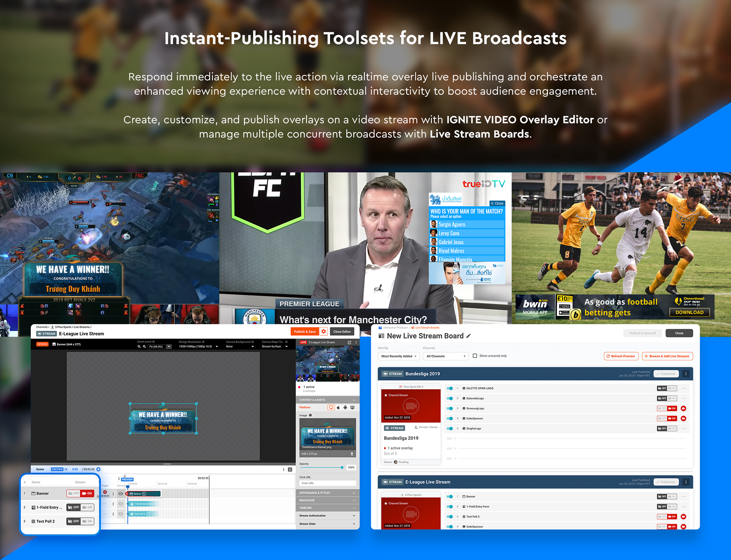Image resolution: width=731 pixels, height=560 pixels.
Task: Turn ON the SinghaLogo stream
Action: pos(672,428)
